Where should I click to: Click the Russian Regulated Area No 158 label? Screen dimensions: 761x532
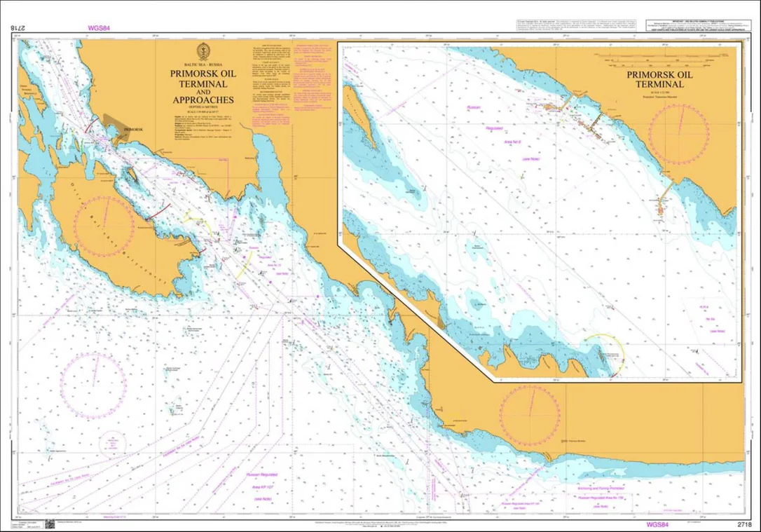pyautogui.click(x=601, y=498)
